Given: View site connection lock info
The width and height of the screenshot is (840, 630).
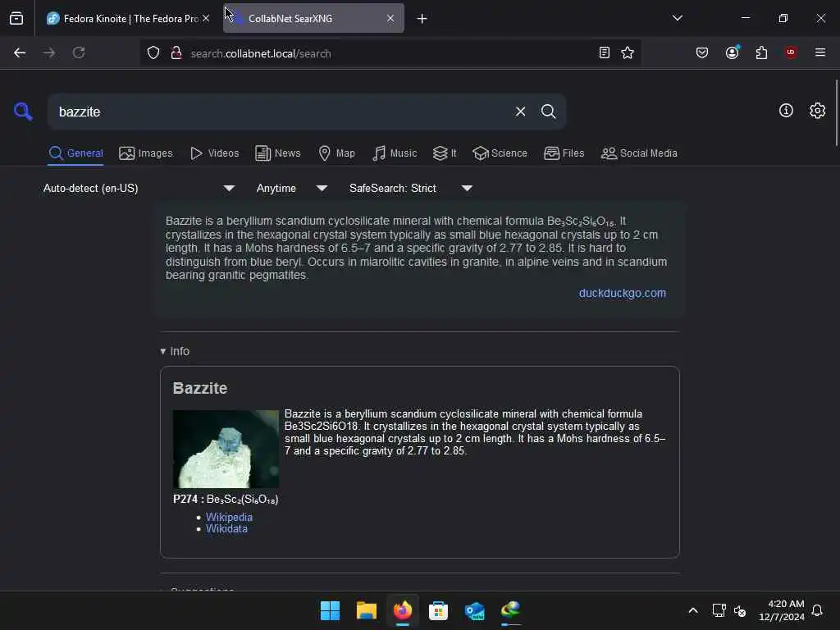Looking at the screenshot, I should coord(176,53).
